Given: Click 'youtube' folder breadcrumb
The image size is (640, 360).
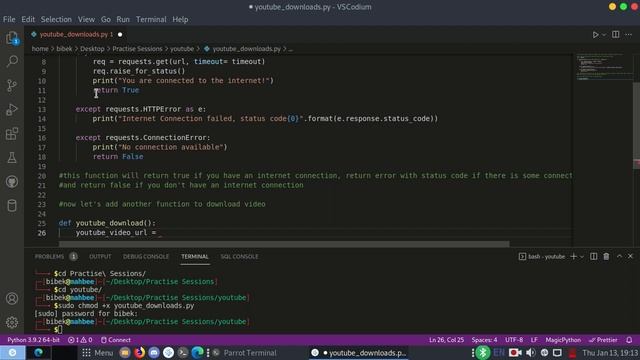Looking at the screenshot, I should [182, 49].
